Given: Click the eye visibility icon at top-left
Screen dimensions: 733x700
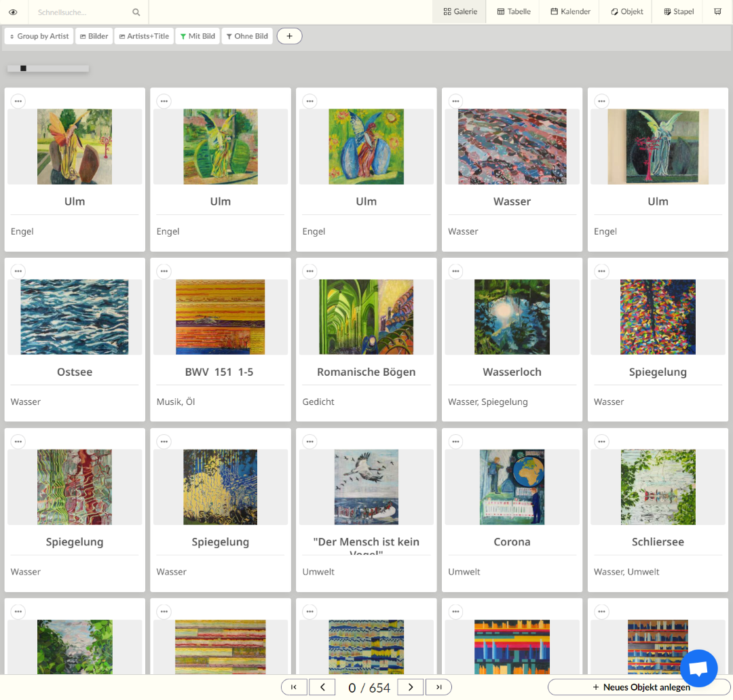Looking at the screenshot, I should pos(13,12).
